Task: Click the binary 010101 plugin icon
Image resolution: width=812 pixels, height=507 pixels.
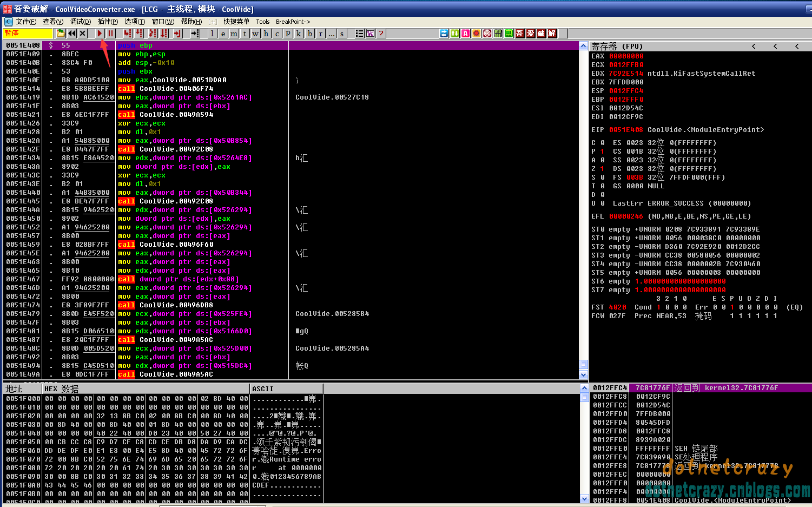Action: point(498,34)
